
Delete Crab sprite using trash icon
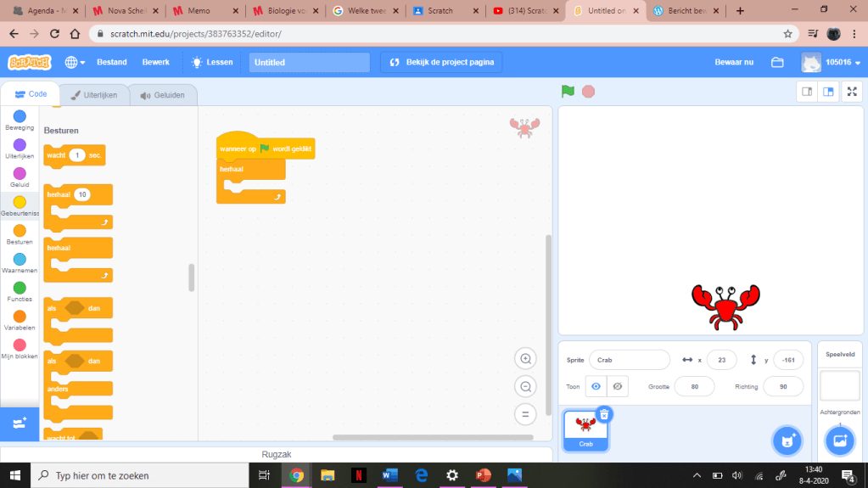[x=603, y=414]
